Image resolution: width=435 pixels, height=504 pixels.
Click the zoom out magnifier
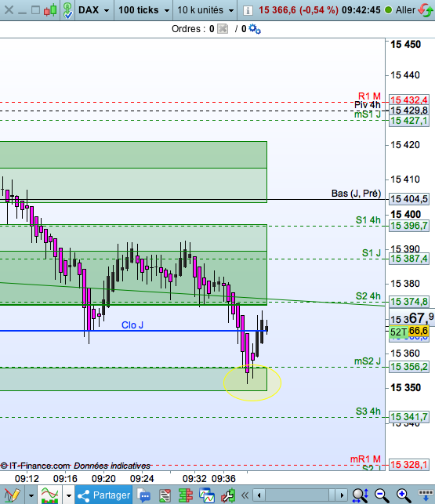381,495
